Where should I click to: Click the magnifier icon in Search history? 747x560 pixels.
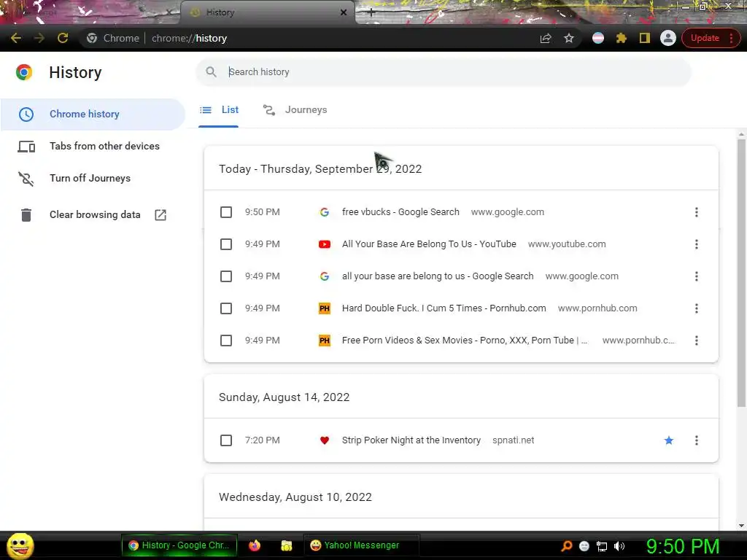[x=211, y=72]
